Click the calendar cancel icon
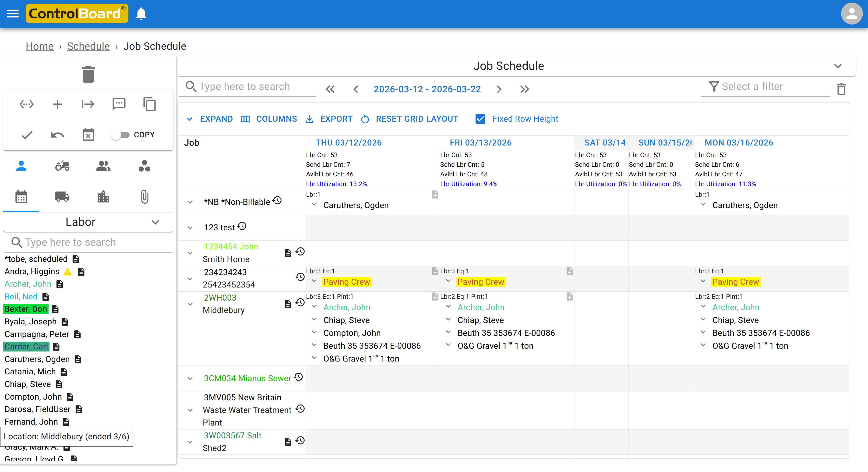This screenshot has width=868, height=472. click(88, 135)
